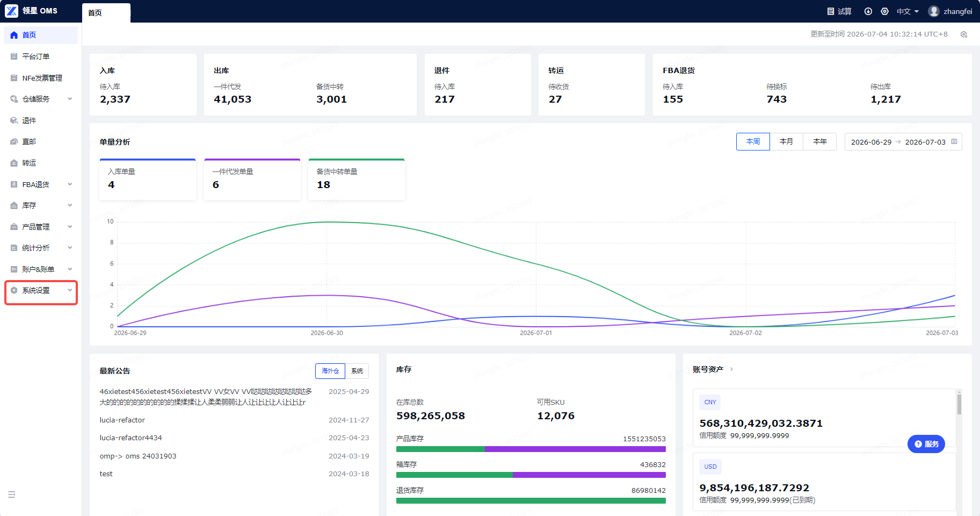This screenshot has width=980, height=516.
Task: Click the 领星 OMS logo
Action: pyautogui.click(x=31, y=11)
